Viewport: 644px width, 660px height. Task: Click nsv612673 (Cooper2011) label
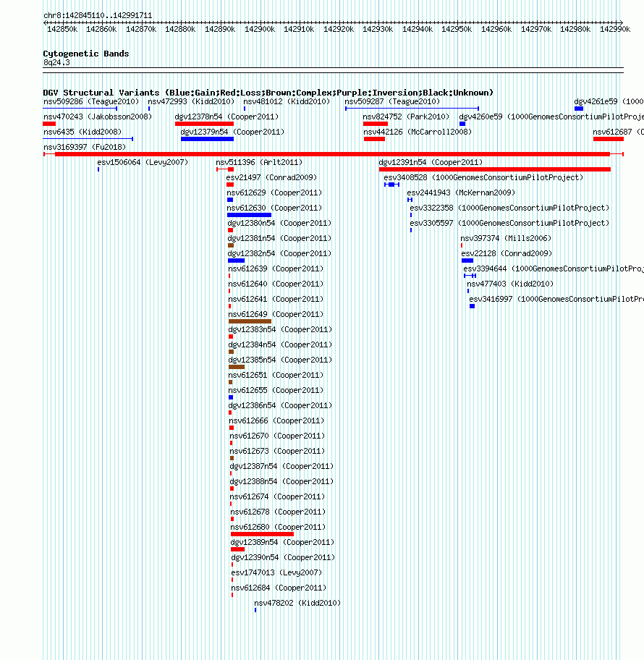pos(277,451)
